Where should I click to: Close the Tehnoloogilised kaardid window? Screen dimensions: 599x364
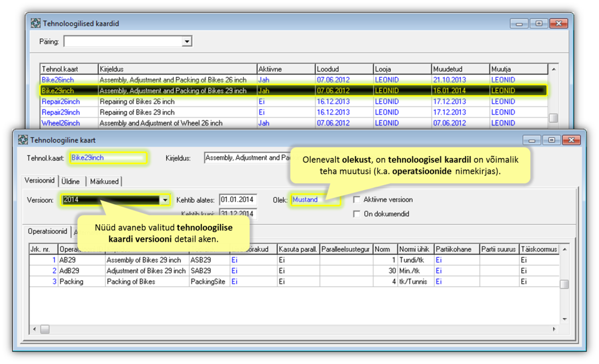559,24
